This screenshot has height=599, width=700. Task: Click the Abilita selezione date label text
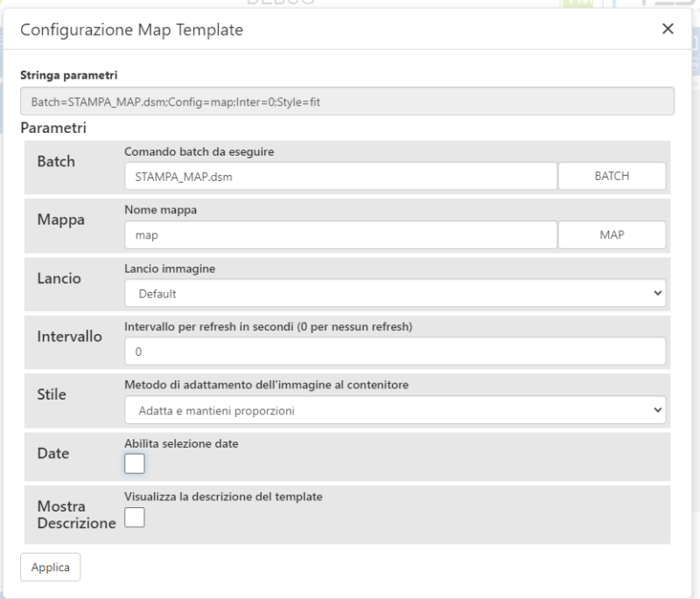tap(181, 443)
